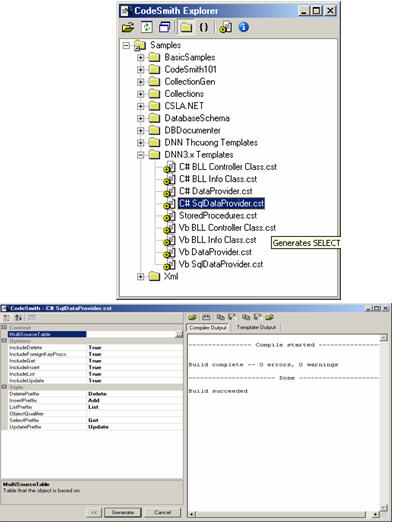395x525 pixels.
Task: Select the DeletePrefix property row
Action: 95,394
